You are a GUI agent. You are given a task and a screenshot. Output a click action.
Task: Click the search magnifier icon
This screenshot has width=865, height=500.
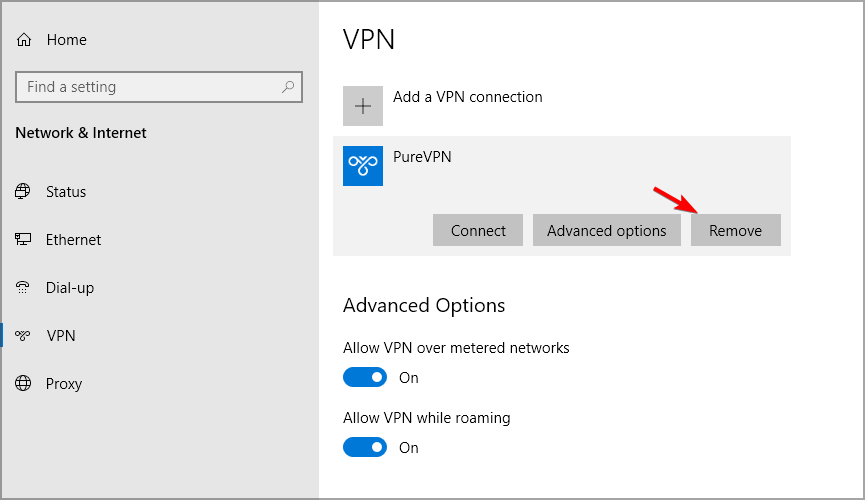[288, 87]
